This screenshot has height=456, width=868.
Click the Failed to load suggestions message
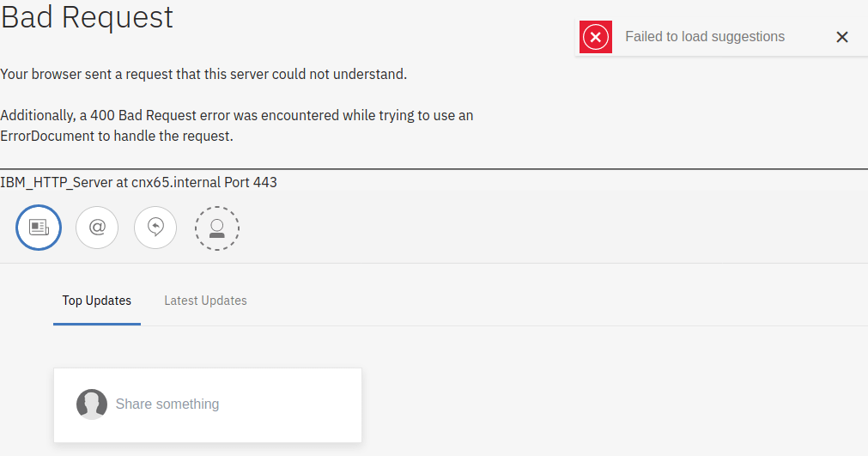pos(704,37)
